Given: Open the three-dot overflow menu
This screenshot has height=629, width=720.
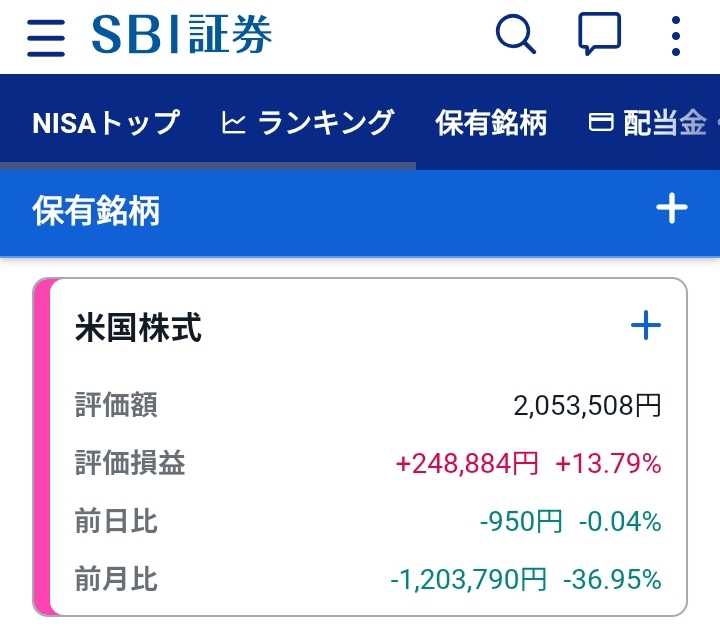Looking at the screenshot, I should [x=675, y=36].
